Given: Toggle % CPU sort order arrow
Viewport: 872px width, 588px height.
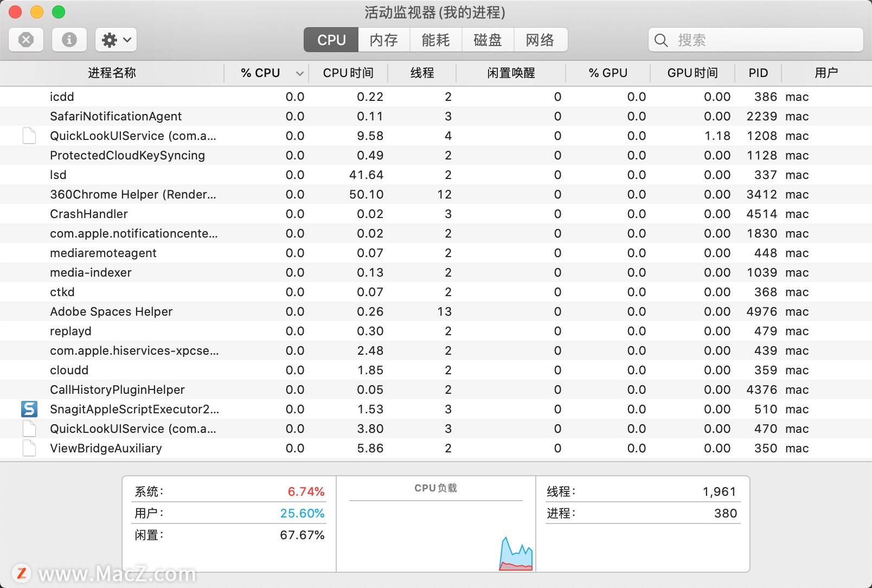Looking at the screenshot, I should (x=299, y=73).
